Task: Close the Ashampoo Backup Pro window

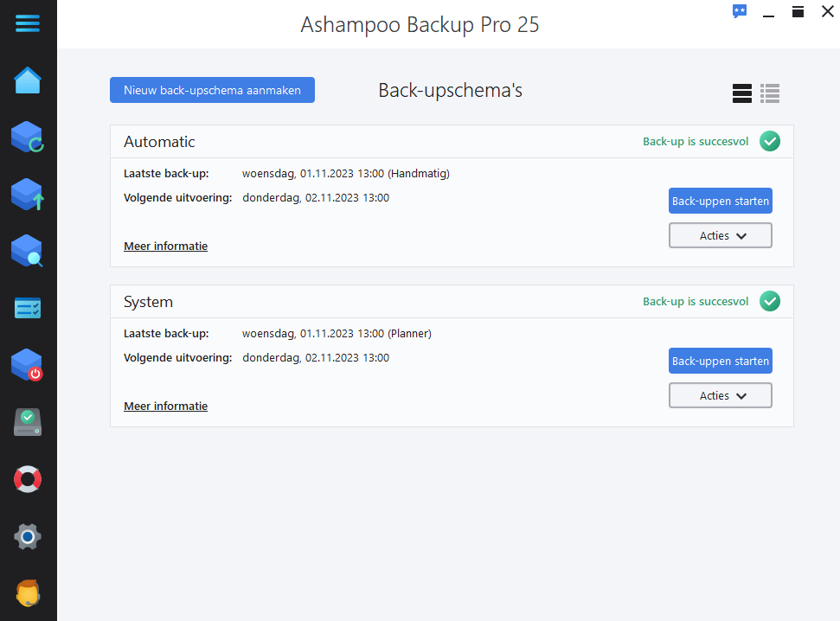Action: (827, 11)
